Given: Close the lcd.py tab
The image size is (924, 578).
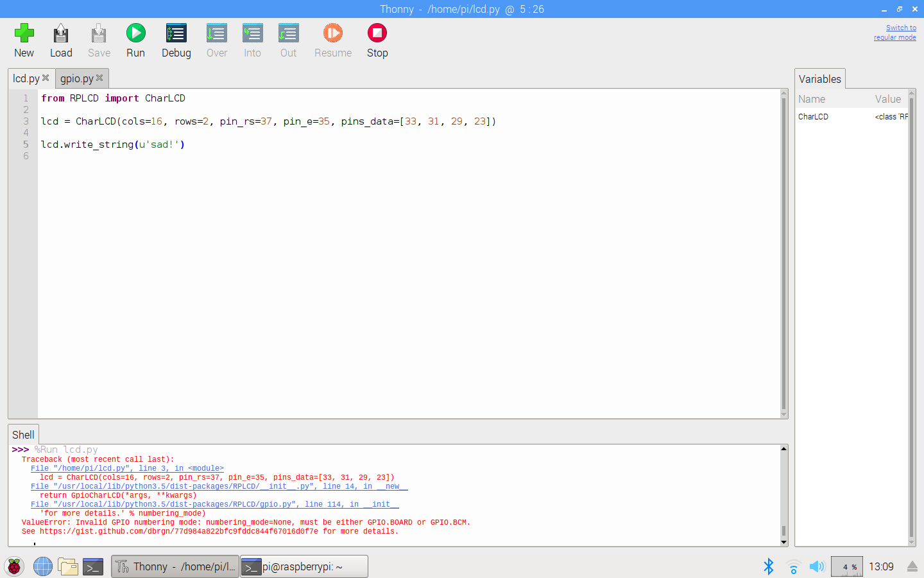Looking at the screenshot, I should point(46,78).
